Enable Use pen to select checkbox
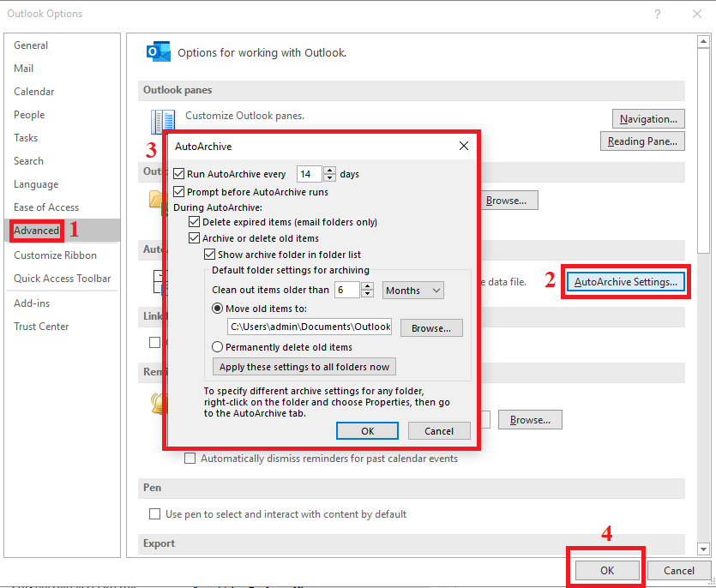Screen dimensions: 716x588 pos(155,514)
